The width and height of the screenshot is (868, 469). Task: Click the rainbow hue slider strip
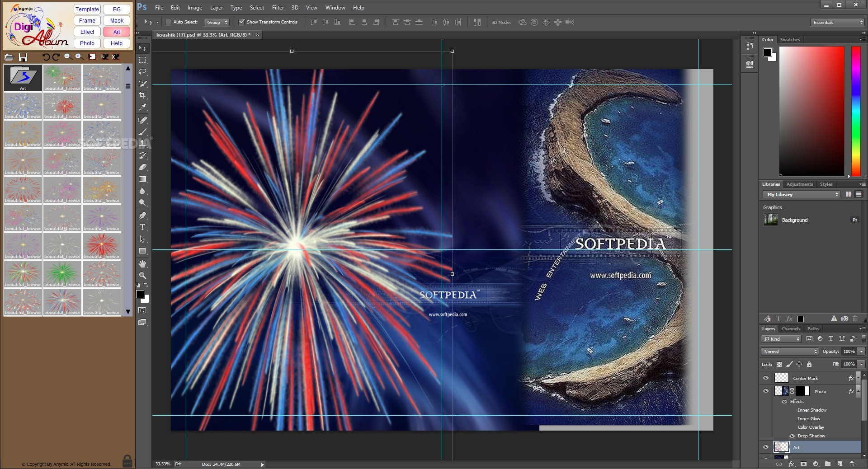(856, 111)
